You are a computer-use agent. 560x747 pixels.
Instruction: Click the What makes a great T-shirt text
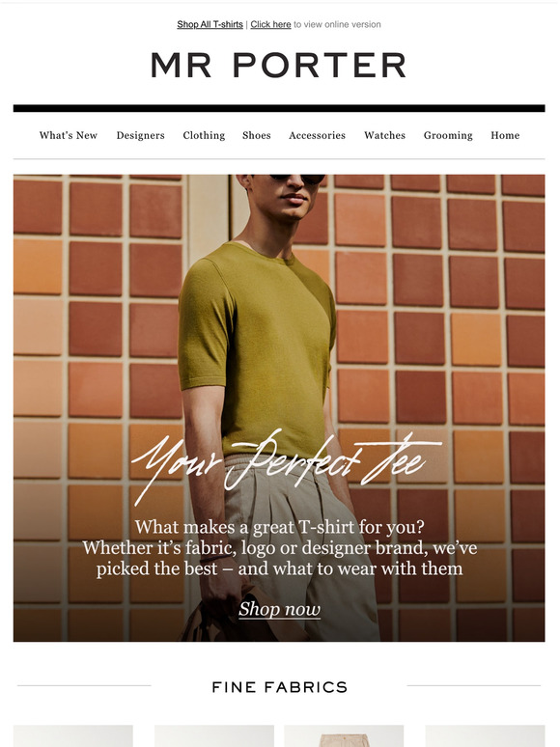coord(280,548)
